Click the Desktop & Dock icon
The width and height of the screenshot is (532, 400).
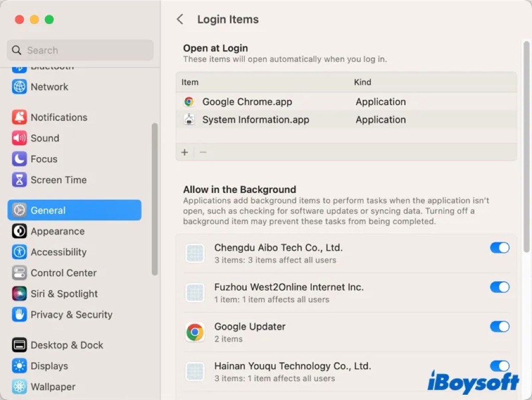coord(19,345)
